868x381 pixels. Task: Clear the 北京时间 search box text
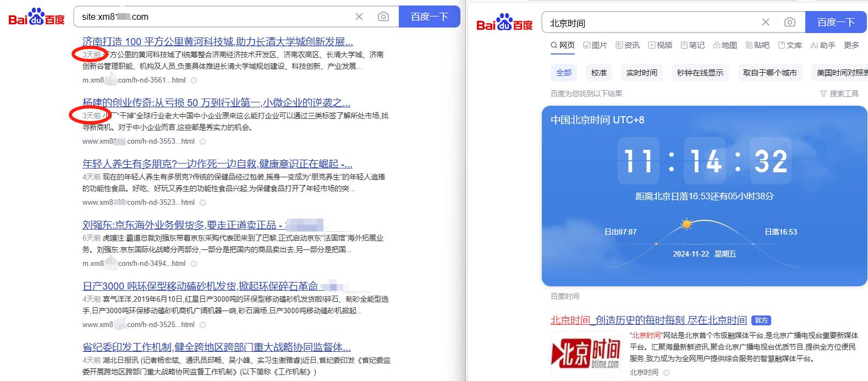[x=766, y=22]
